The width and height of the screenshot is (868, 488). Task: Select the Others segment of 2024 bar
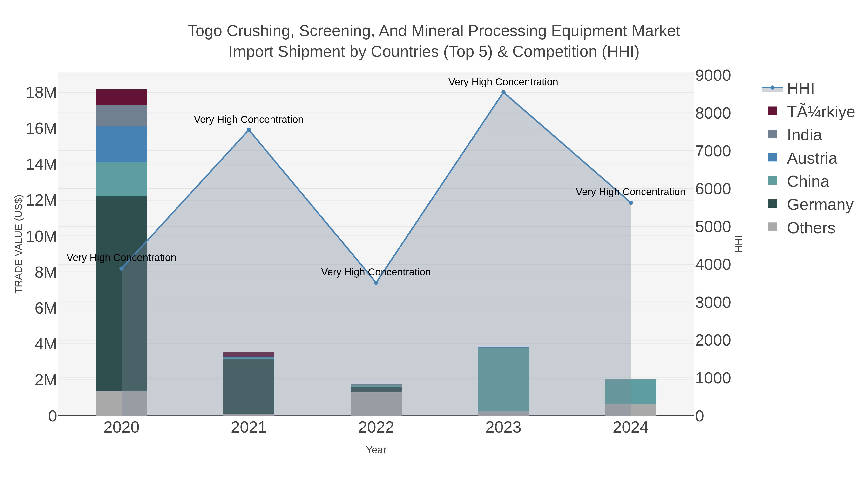click(631, 410)
